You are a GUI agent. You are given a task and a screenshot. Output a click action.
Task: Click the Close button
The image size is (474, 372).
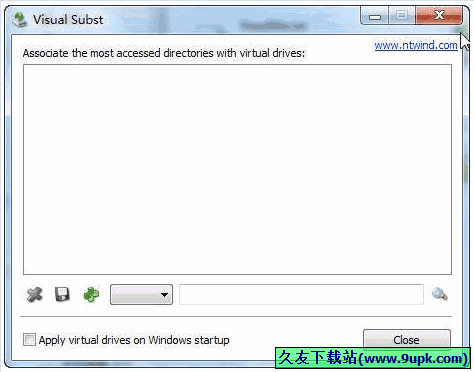point(407,340)
